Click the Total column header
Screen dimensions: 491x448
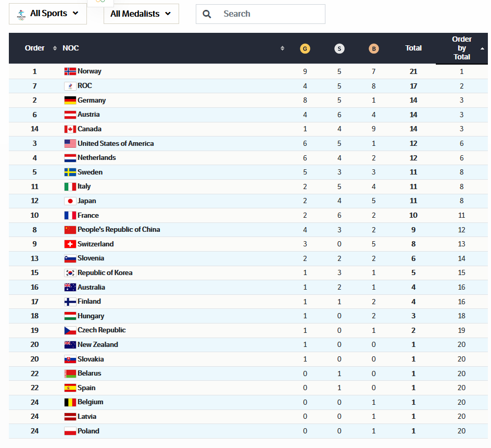point(413,48)
